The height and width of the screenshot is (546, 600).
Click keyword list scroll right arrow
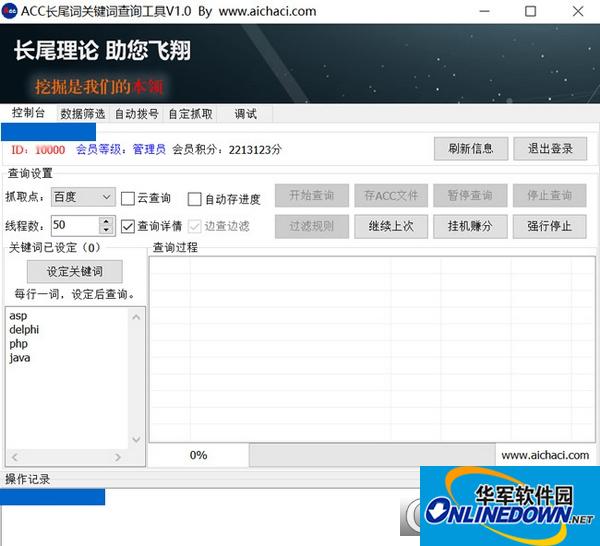117,457
